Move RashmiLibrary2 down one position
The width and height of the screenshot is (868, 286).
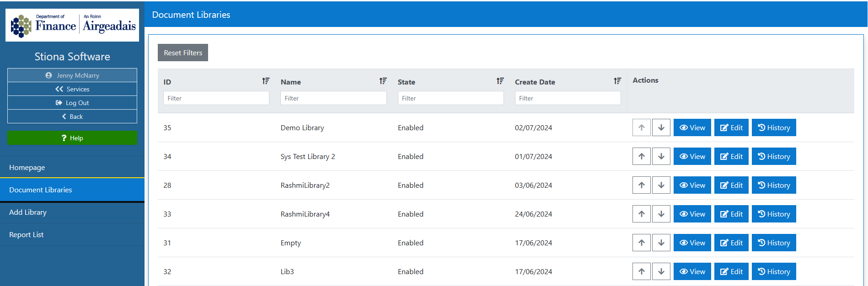tap(661, 185)
